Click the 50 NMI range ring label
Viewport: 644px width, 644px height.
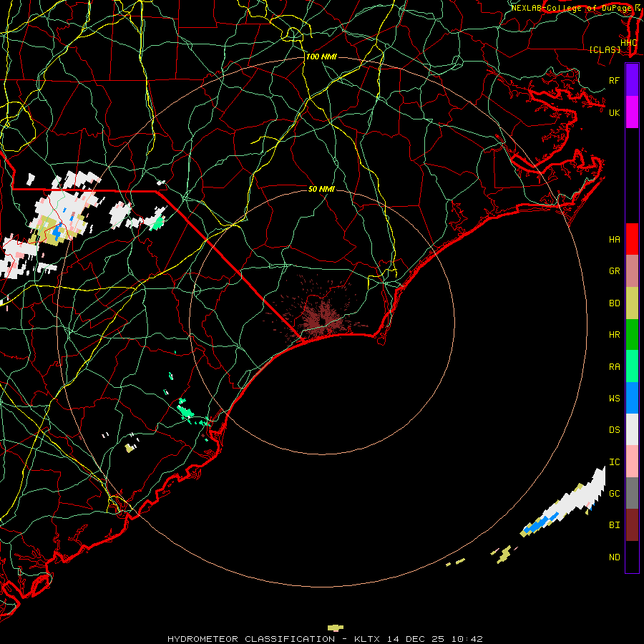click(321, 189)
